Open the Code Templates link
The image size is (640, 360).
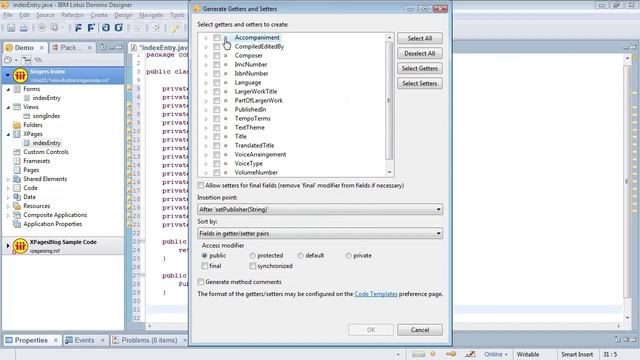376,294
